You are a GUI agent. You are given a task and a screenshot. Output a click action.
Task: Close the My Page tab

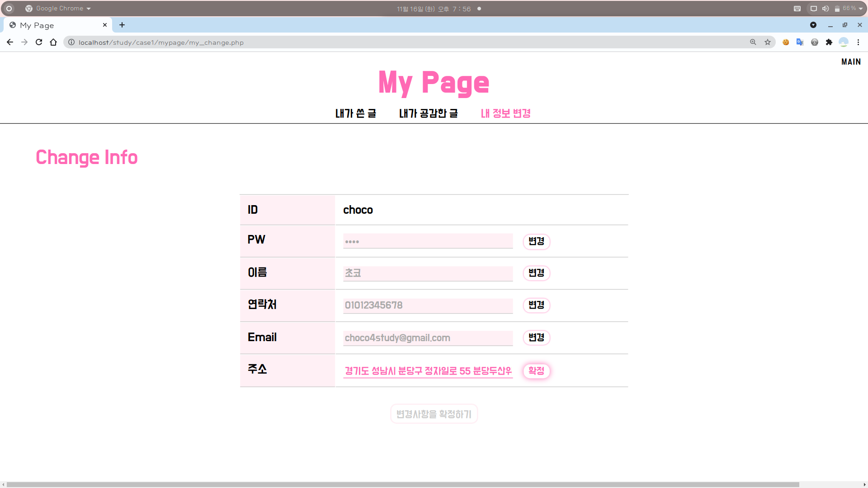click(105, 25)
